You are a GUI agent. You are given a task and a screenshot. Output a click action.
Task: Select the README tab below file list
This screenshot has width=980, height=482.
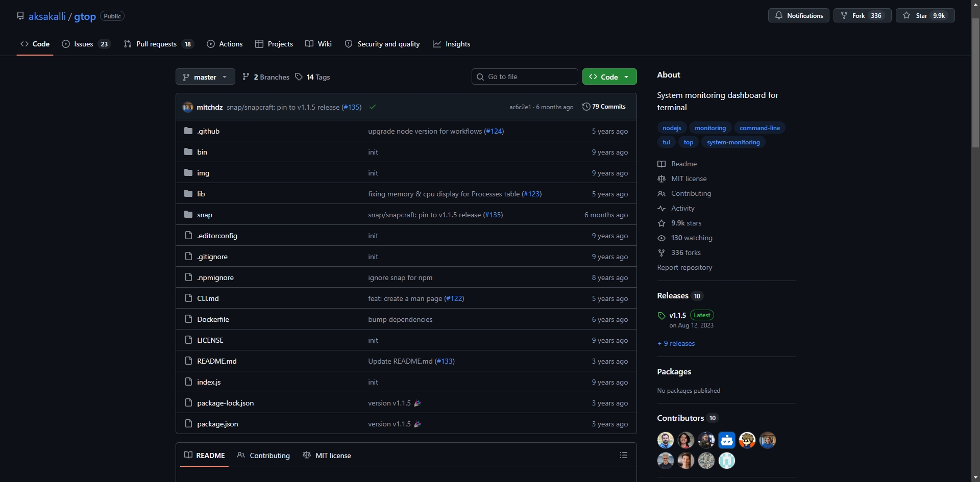coord(205,455)
